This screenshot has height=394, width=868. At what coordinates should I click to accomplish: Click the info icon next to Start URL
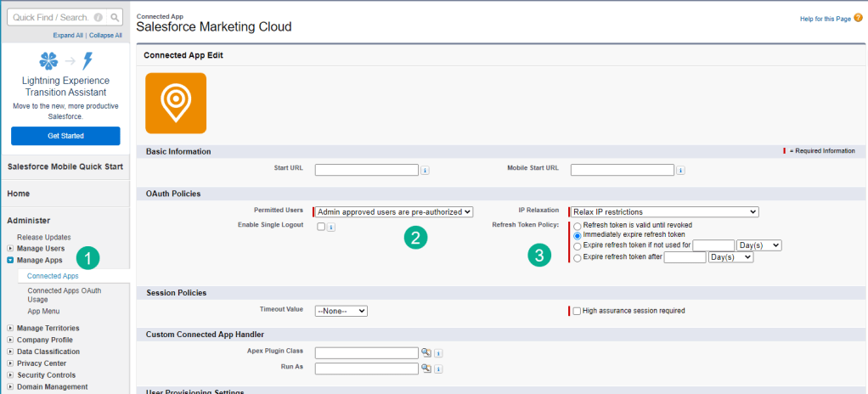pos(425,170)
